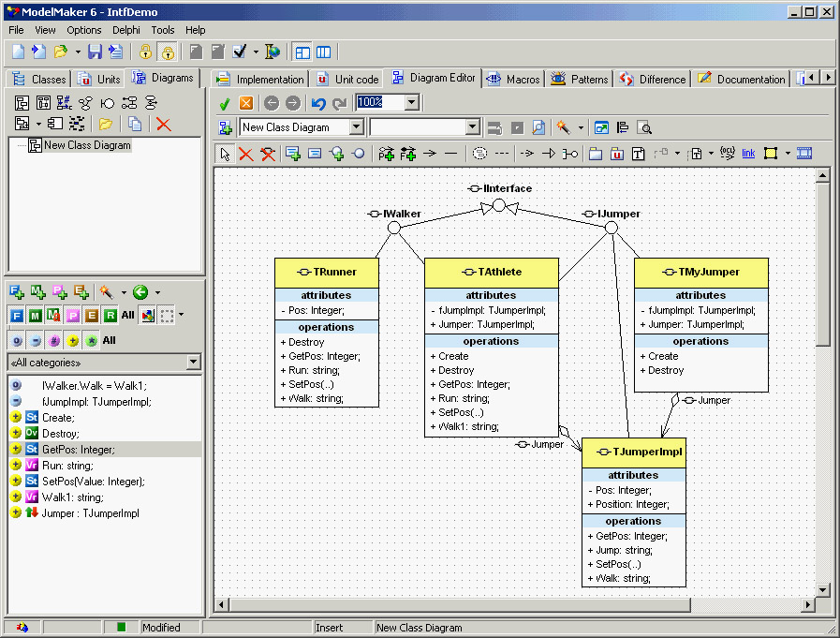The image size is (840, 638).
Task: Expand the All categories dropdown
Action: [x=193, y=363]
